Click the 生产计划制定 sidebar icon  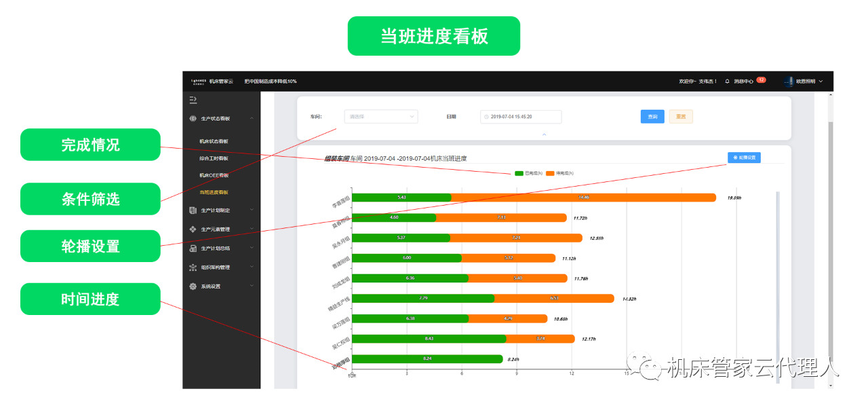[x=193, y=210]
